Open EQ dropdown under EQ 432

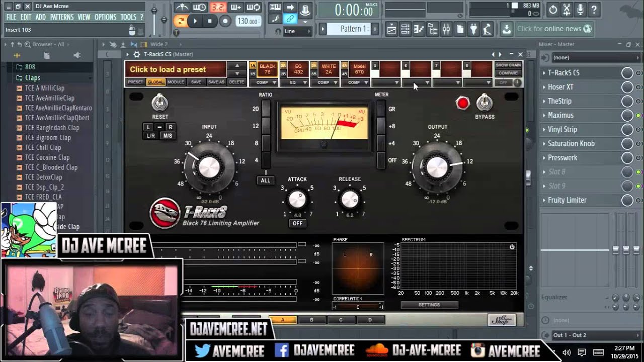click(x=295, y=82)
